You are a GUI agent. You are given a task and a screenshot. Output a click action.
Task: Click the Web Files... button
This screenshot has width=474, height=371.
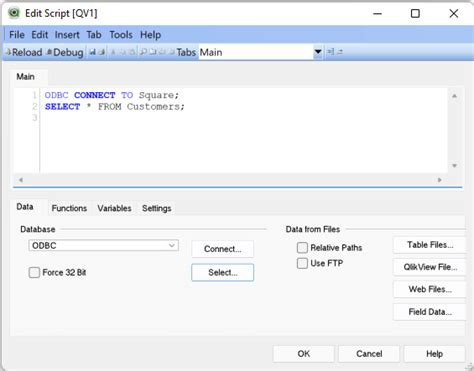(430, 289)
